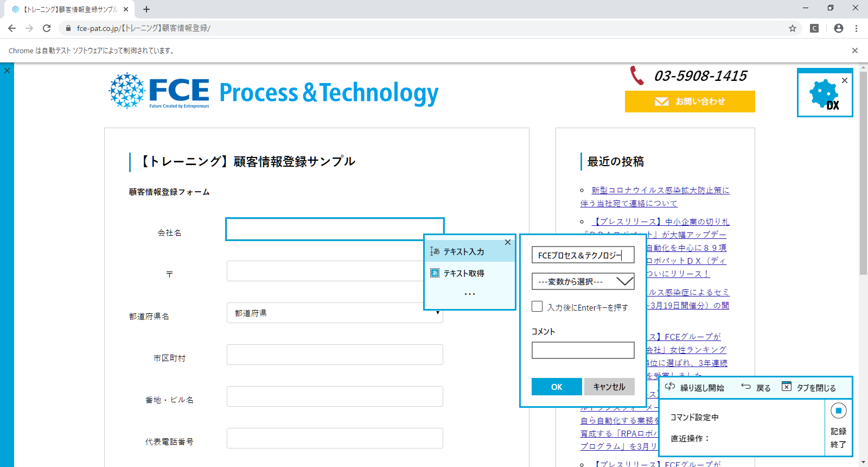
Task: Click the コメント input field
Action: (x=583, y=350)
